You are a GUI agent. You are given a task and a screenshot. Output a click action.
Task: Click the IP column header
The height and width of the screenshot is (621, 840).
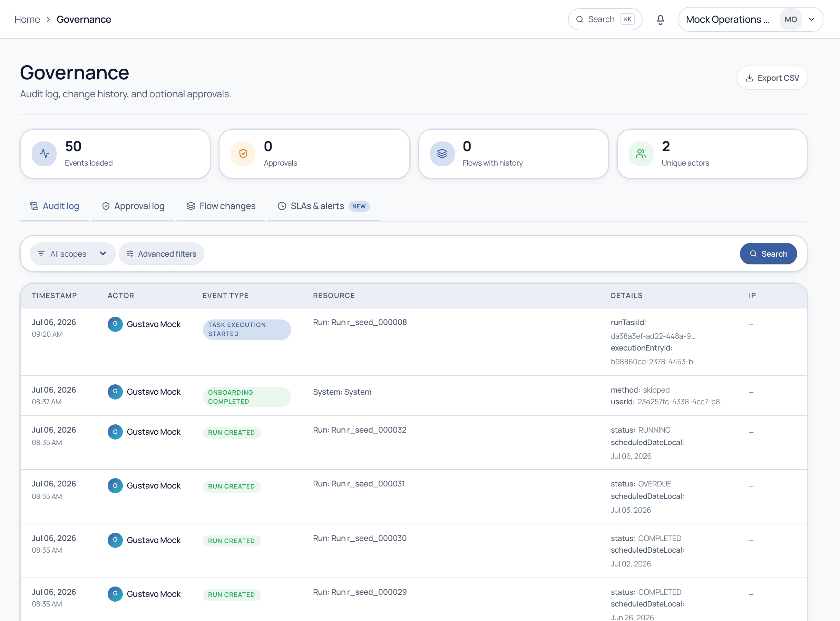coord(752,295)
